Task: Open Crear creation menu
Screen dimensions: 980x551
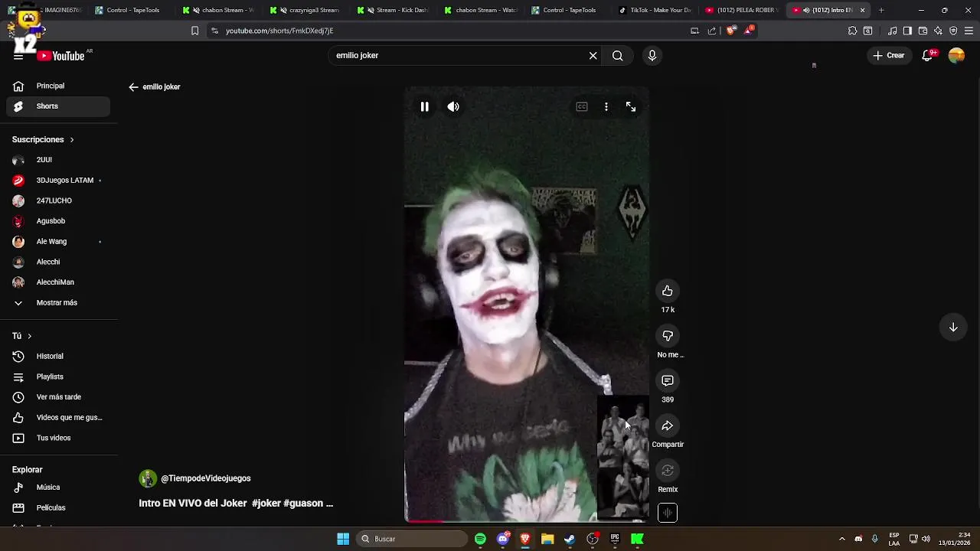Action: click(x=889, y=55)
